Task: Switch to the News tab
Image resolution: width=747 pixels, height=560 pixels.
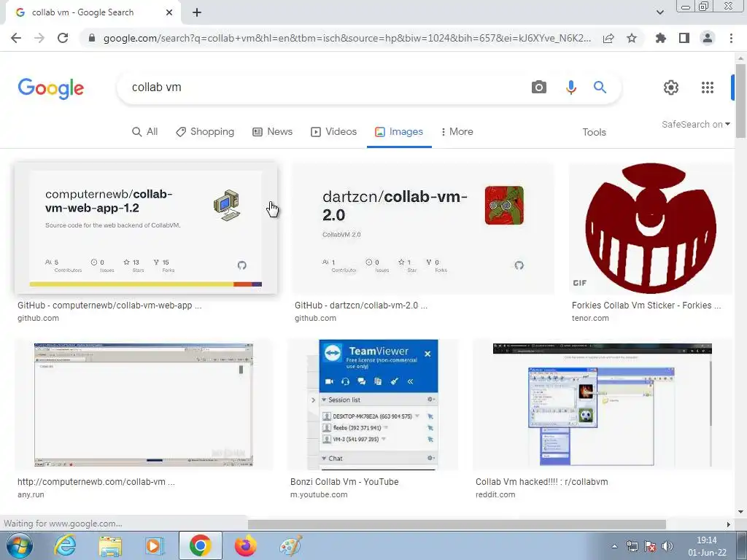Action: [272, 132]
